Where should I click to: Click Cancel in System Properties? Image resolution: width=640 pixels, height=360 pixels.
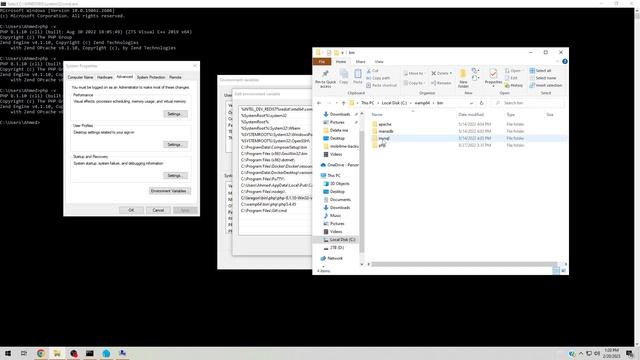pyautogui.click(x=158, y=210)
